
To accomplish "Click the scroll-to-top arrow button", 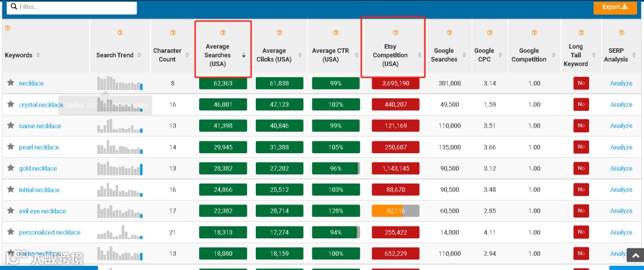I will (x=636, y=255).
